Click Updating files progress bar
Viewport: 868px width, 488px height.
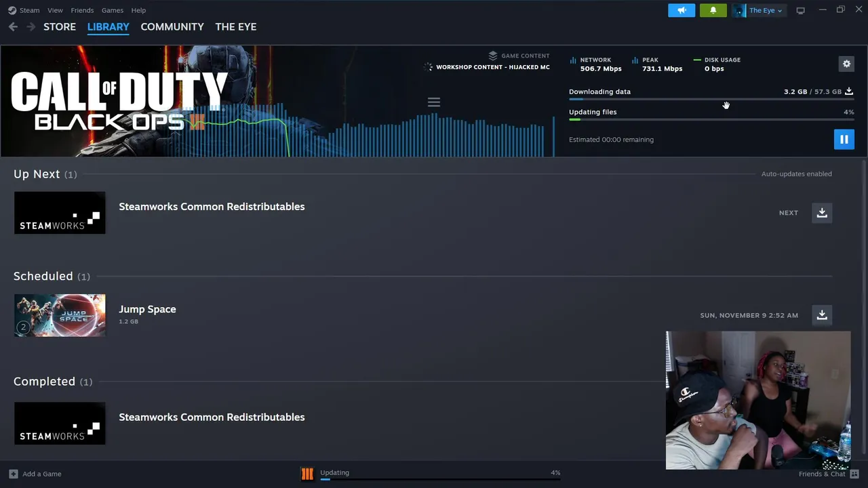tap(711, 120)
